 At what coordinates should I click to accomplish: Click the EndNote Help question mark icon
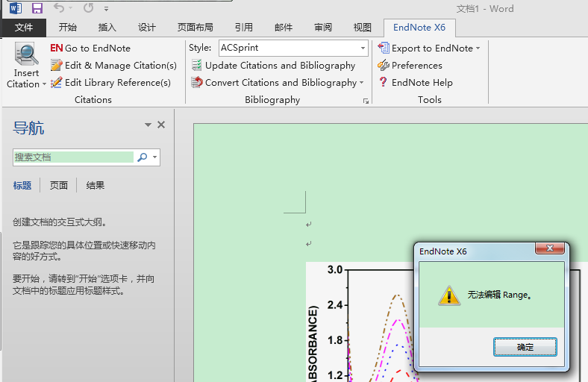(x=383, y=82)
